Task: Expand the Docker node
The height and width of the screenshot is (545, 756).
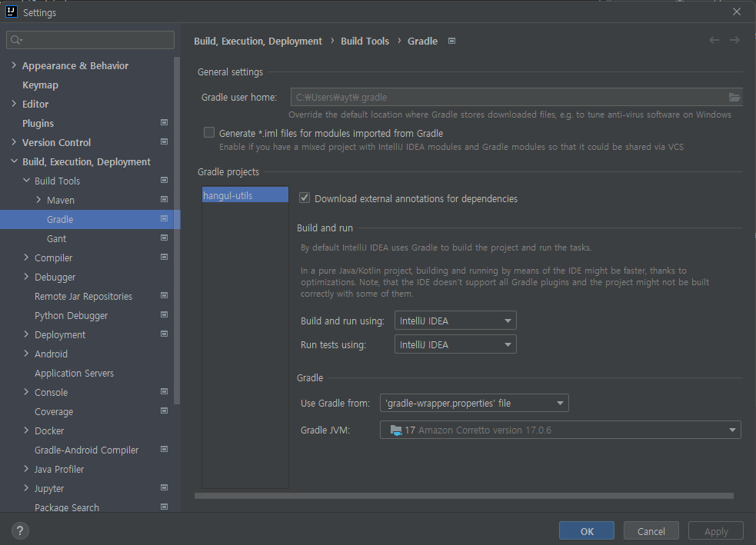Action: 26,430
